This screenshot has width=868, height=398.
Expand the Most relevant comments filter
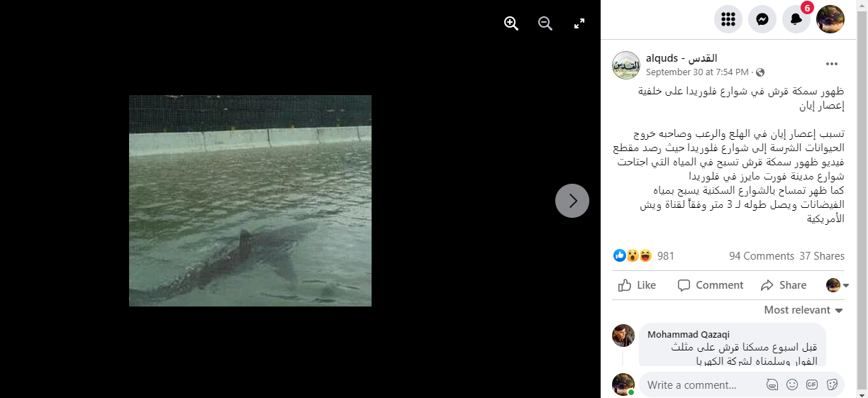[x=803, y=310]
